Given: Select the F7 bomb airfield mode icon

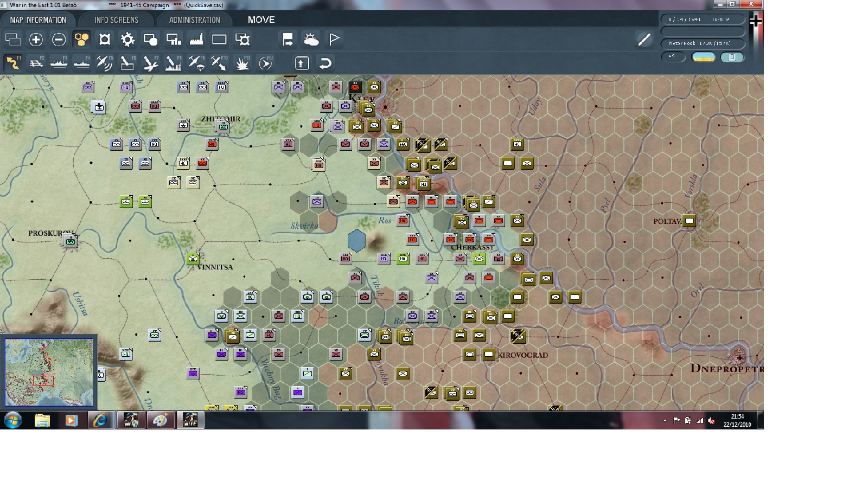Looking at the screenshot, I should (150, 63).
